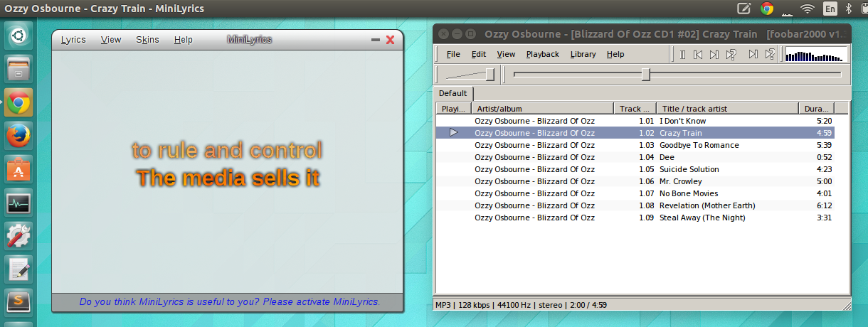
Task: Sort by the Artist/album column header
Action: pos(542,109)
